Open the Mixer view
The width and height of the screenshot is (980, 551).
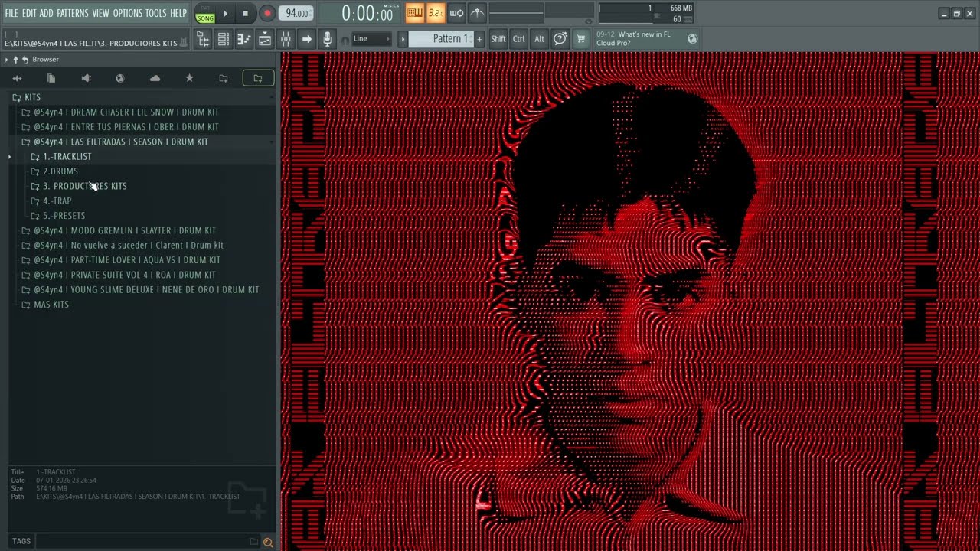286,39
